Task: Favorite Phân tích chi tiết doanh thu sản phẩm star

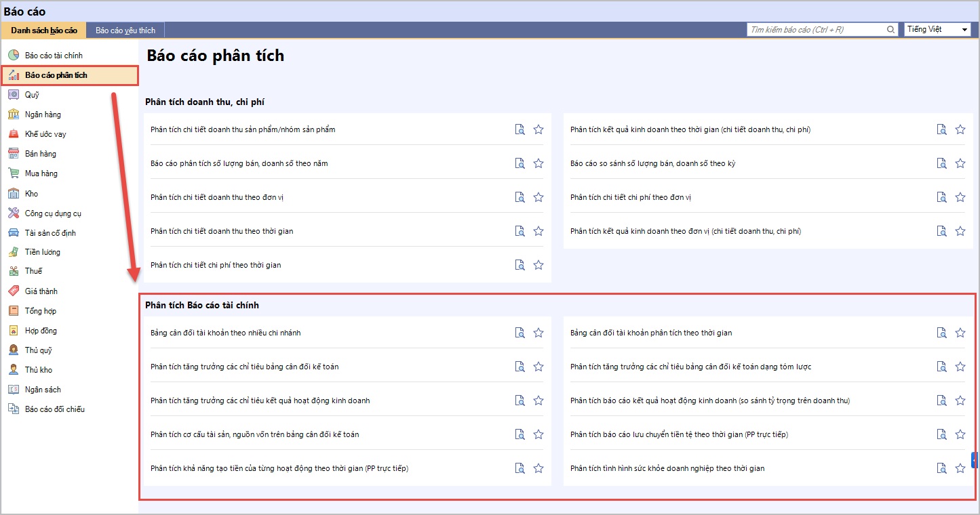Action: 538,129
